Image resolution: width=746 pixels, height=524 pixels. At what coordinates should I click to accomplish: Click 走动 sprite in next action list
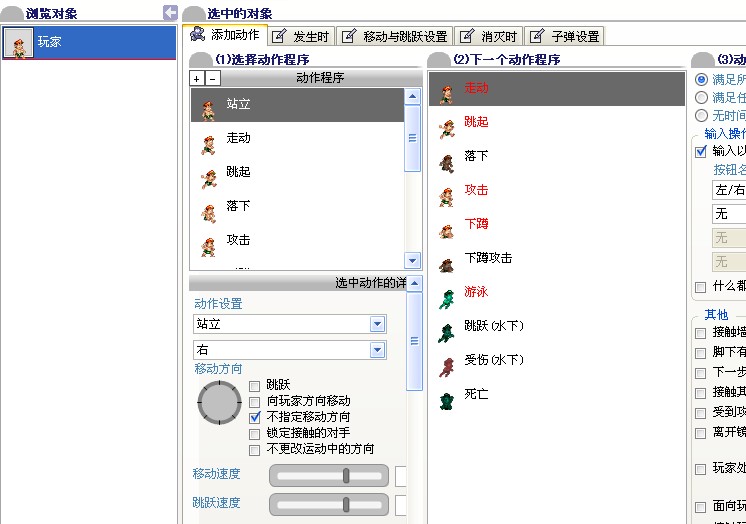coord(446,94)
